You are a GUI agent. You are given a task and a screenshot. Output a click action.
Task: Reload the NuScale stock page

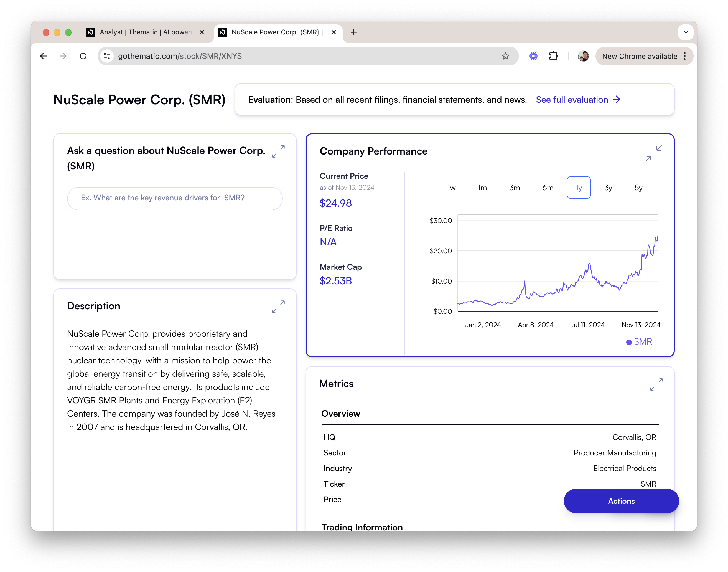pos(83,56)
